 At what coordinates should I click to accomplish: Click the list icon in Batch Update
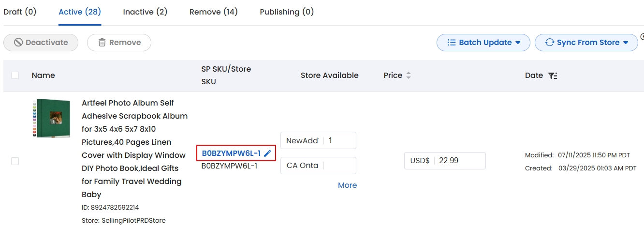coord(452,43)
